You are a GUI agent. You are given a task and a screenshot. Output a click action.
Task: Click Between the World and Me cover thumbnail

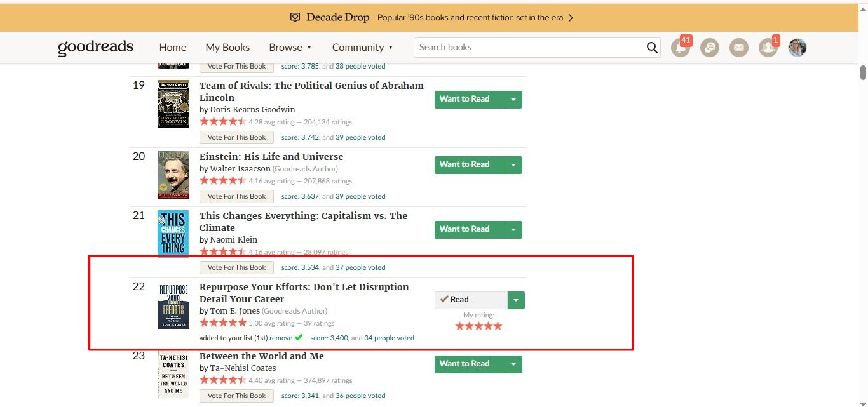(173, 375)
